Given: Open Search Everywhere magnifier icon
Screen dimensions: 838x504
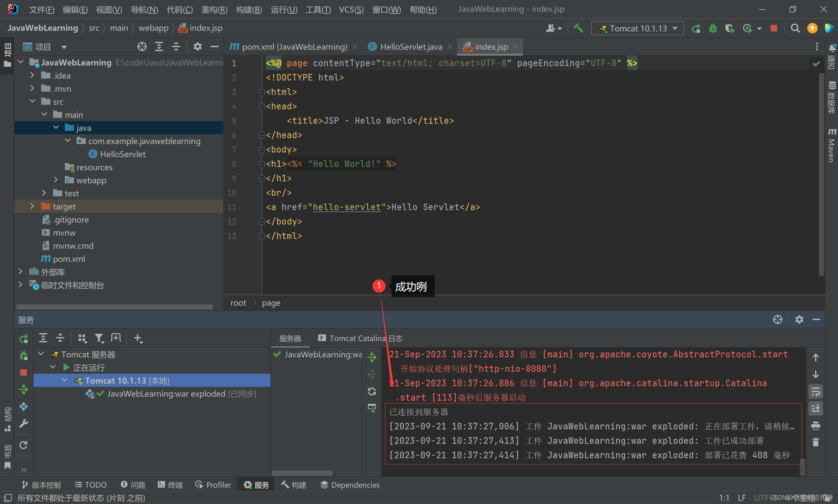Looking at the screenshot, I should 795,28.
